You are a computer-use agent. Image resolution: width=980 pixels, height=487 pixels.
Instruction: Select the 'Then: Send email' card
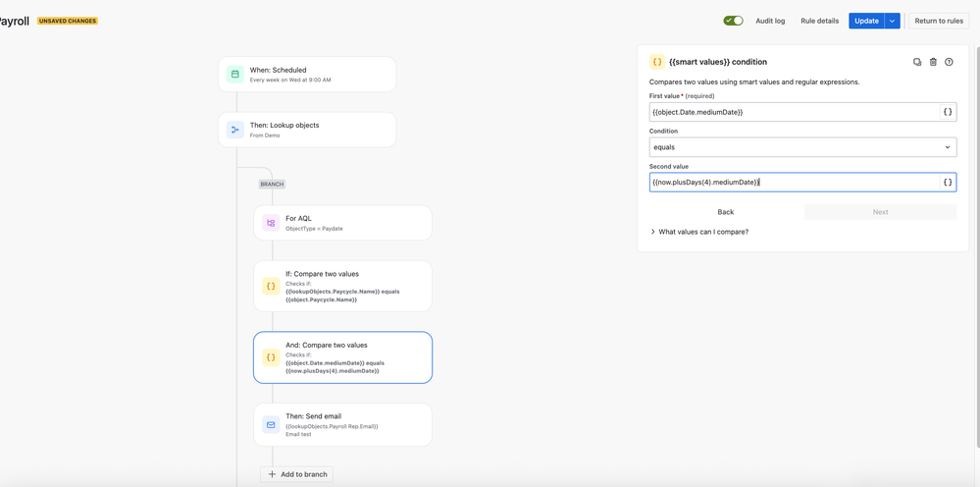click(x=342, y=424)
